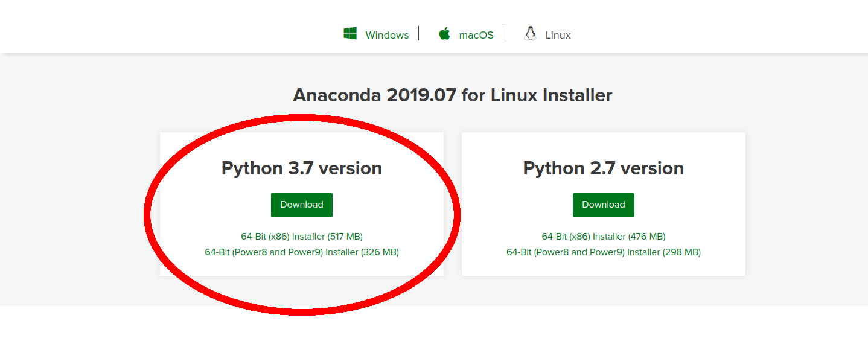Viewport: 868px width, 338px height.
Task: Click the Anaconda 2019.07 for Linux Installer title
Action: tap(453, 95)
